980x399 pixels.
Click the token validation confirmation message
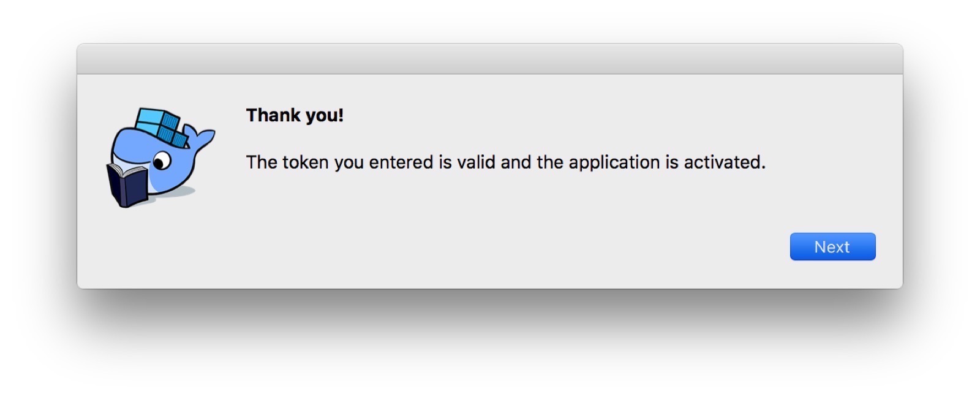[x=505, y=162]
